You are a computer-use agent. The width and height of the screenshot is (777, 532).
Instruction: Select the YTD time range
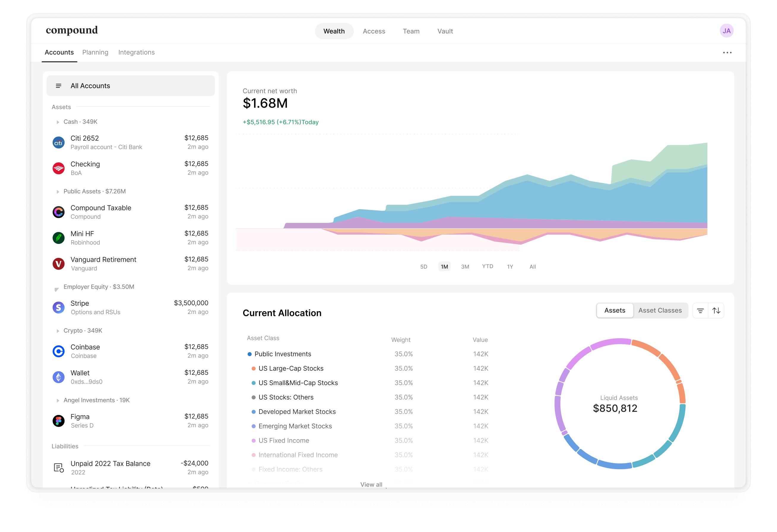point(488,266)
